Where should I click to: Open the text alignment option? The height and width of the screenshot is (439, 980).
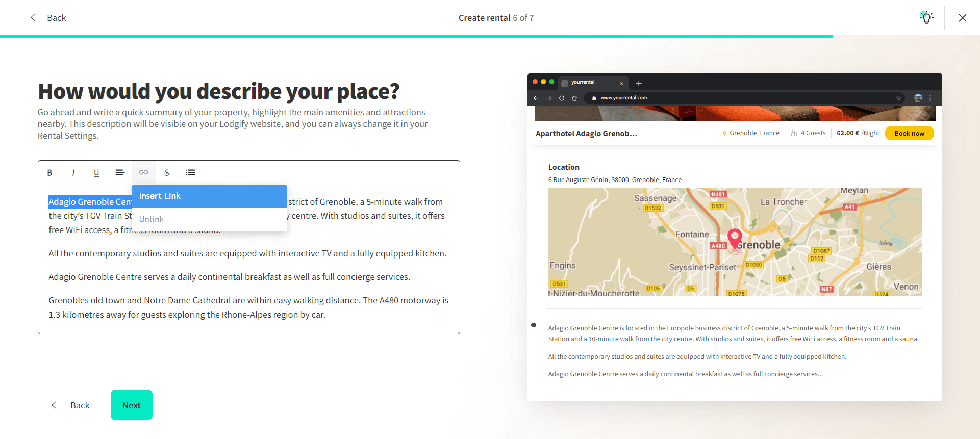120,173
